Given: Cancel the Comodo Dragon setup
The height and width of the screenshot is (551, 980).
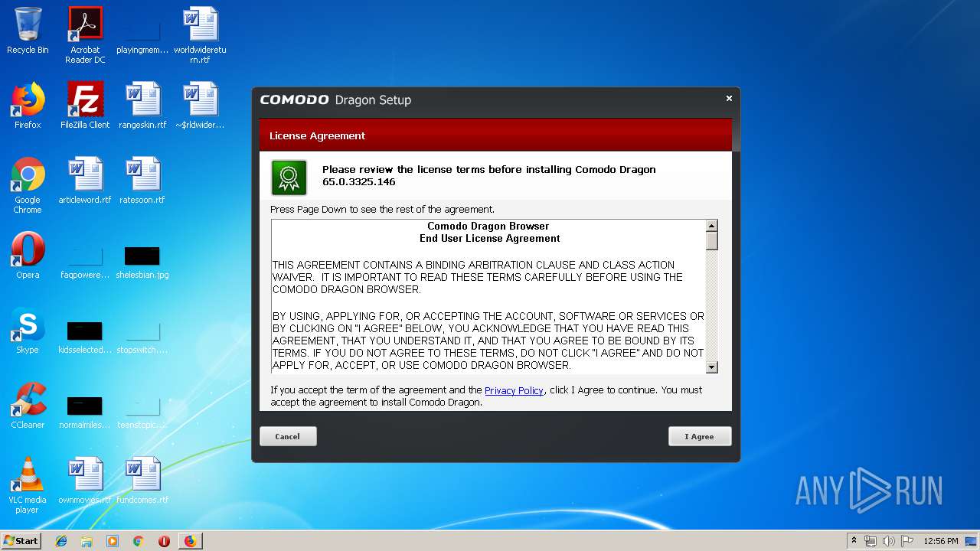Looking at the screenshot, I should pyautogui.click(x=288, y=436).
